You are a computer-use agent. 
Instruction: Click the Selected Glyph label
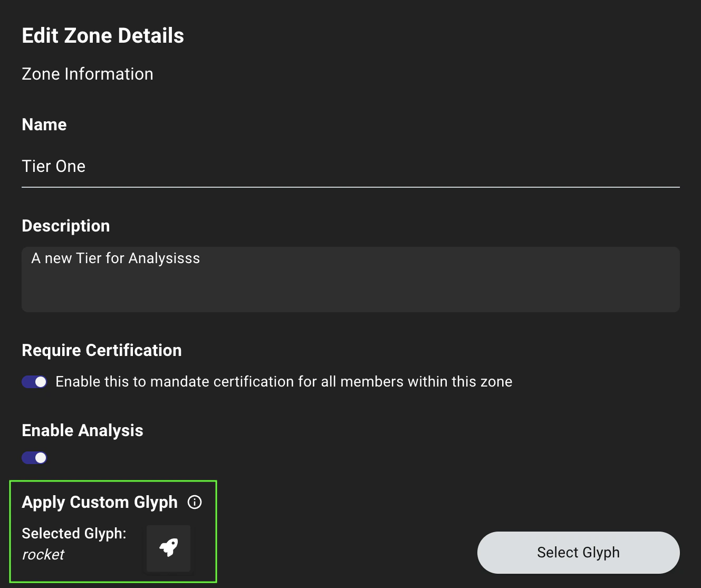pos(74,533)
